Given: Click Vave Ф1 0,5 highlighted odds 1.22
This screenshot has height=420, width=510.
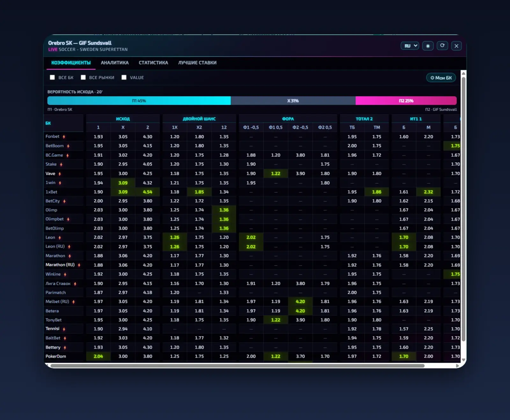Looking at the screenshot, I should click(x=276, y=174).
